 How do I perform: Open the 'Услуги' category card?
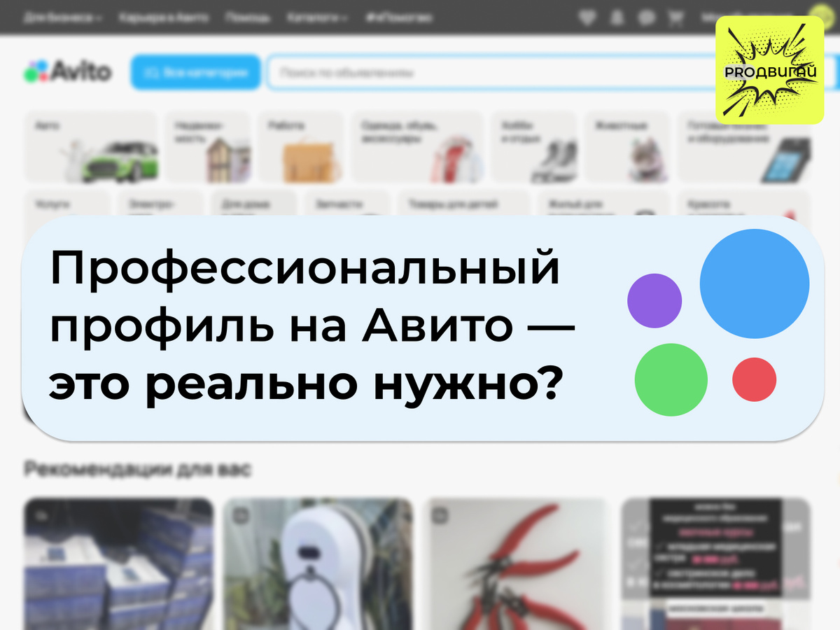(x=67, y=204)
